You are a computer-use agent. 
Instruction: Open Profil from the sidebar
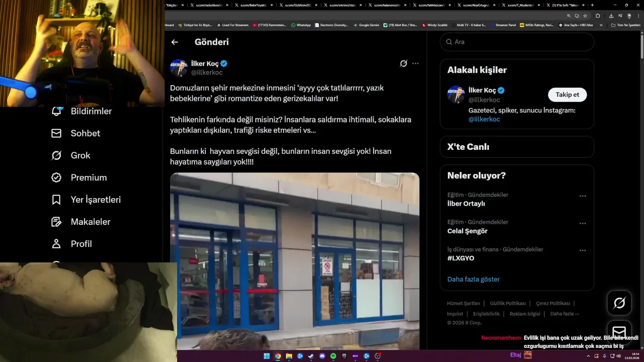[71, 244]
